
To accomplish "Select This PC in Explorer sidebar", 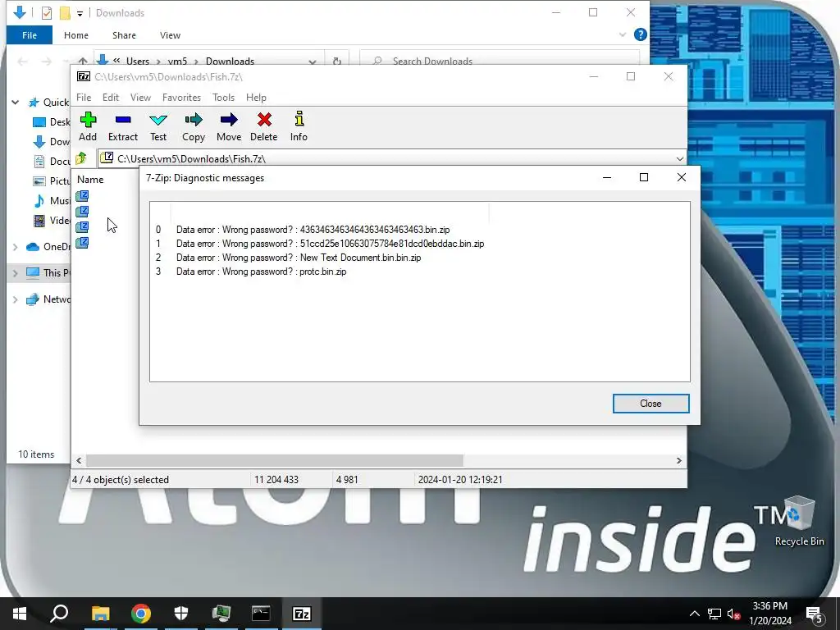I will pyautogui.click(x=48, y=272).
